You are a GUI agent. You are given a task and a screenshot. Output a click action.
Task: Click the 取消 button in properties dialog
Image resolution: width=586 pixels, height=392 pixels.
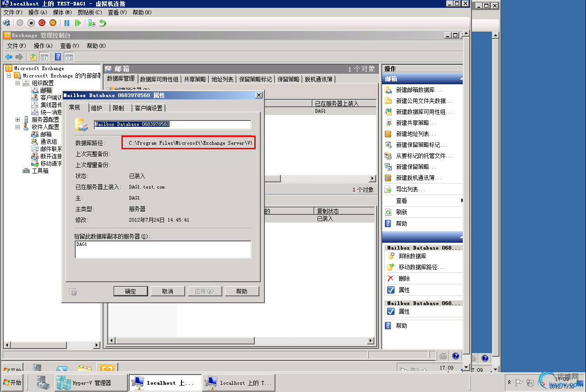coord(168,291)
